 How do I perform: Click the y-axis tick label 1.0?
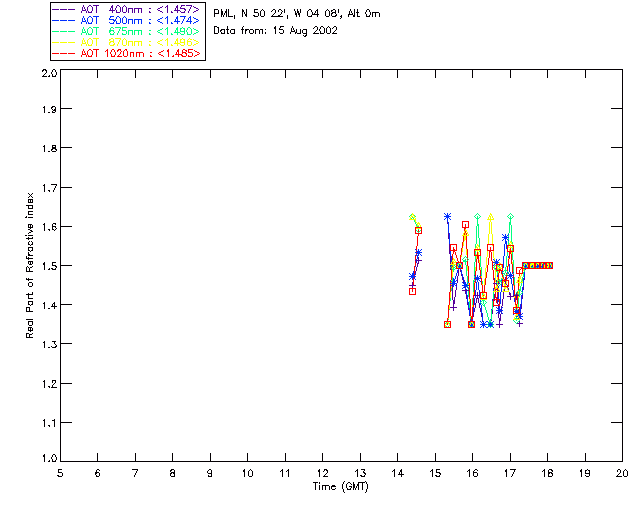[49, 458]
